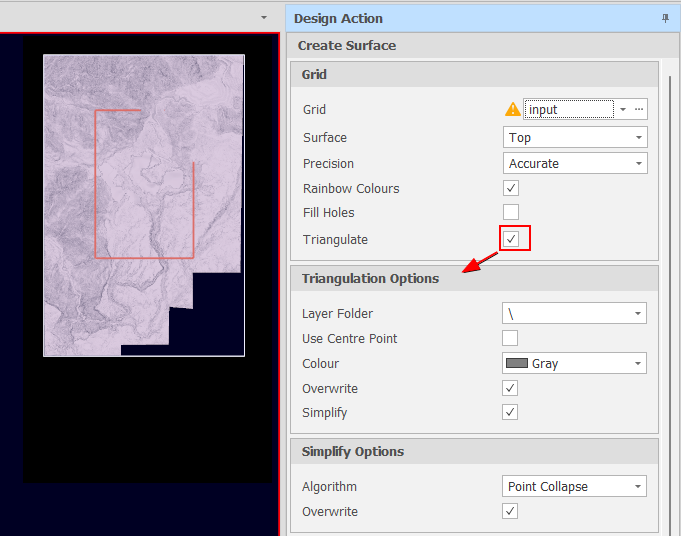Open the Layer Folder dropdown
This screenshot has height=536, width=681.
tap(574, 313)
